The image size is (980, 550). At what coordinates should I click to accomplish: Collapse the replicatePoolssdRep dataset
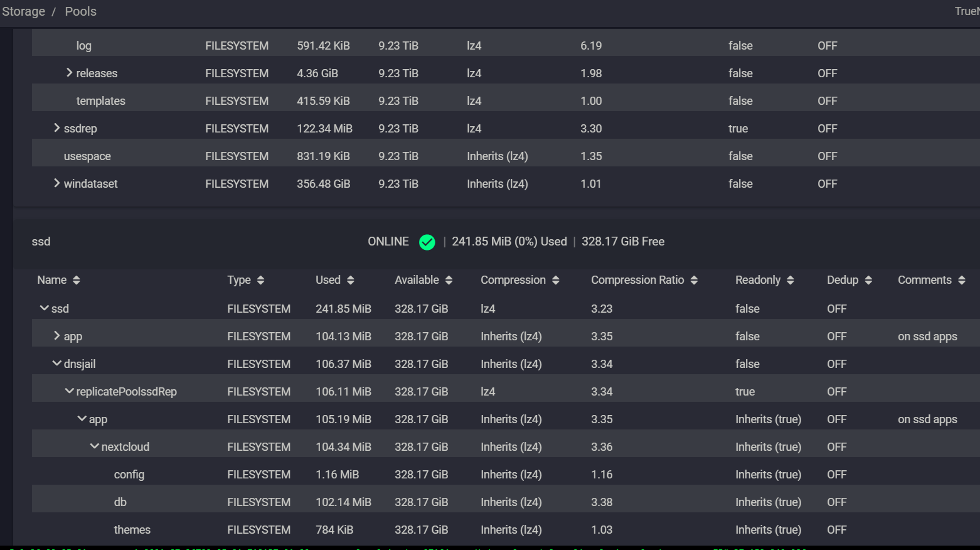click(69, 391)
